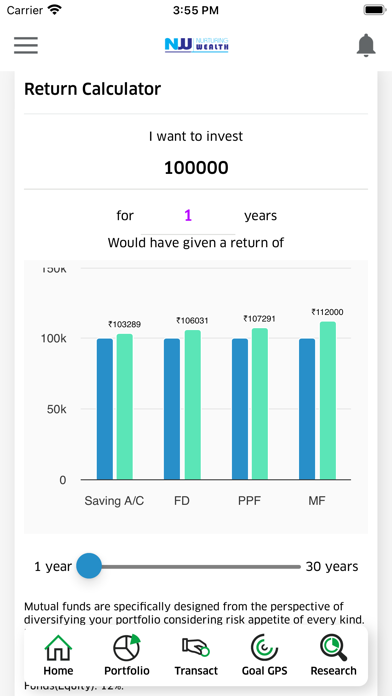Open Transact hand icon
Image resolution: width=392 pixels, height=696 pixels.
point(196,647)
